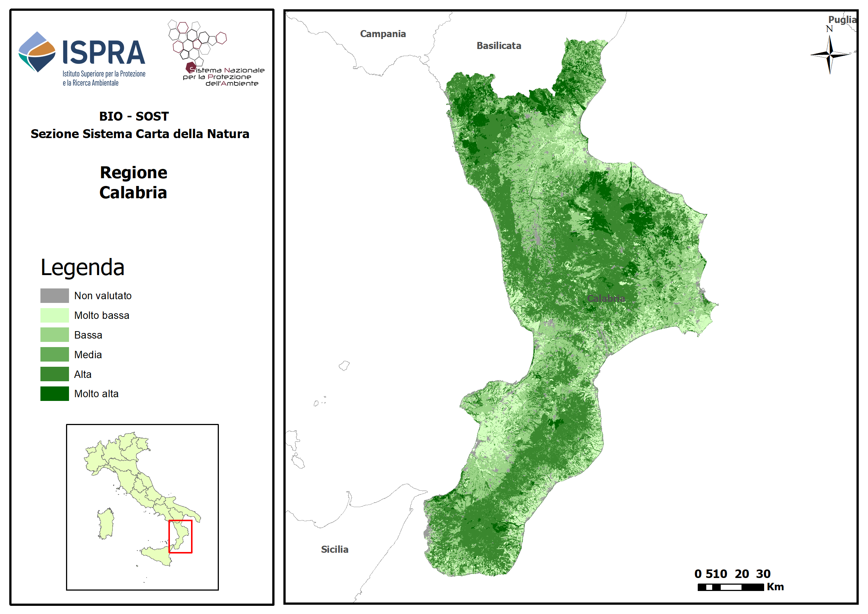Click the Sicilia region label
Viewport: 868px width, 614px height.
[335, 550]
